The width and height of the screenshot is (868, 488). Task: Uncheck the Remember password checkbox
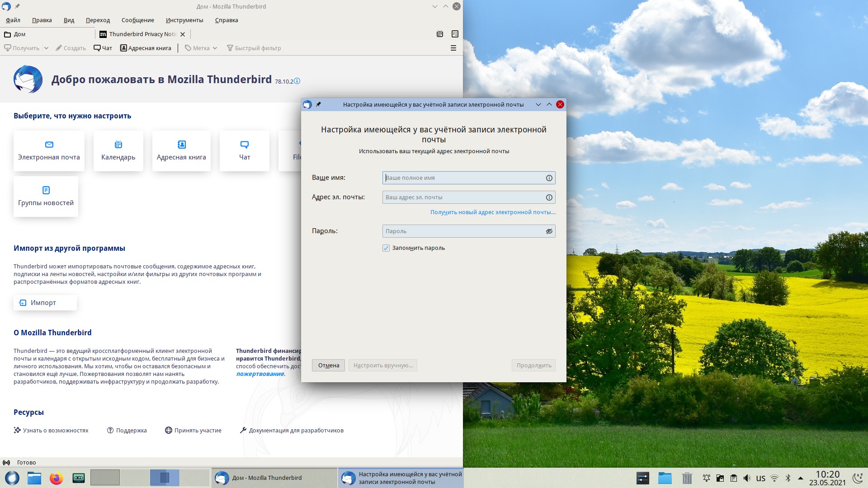pyautogui.click(x=386, y=248)
